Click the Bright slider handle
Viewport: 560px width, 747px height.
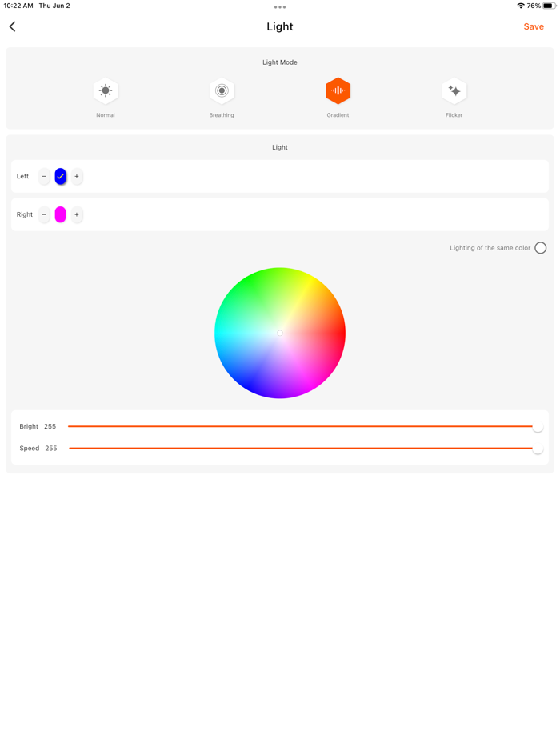[x=538, y=427]
